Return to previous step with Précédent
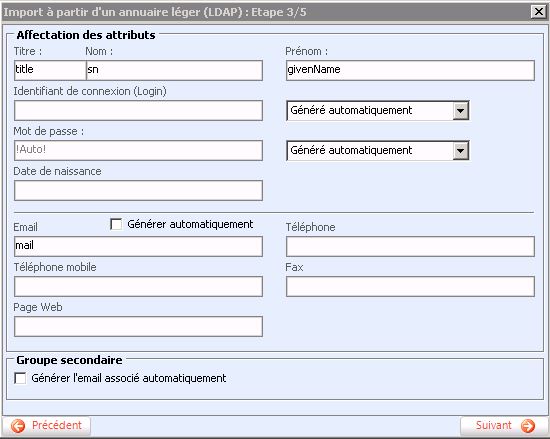Viewport: 550px width, 439px height. coord(46,426)
